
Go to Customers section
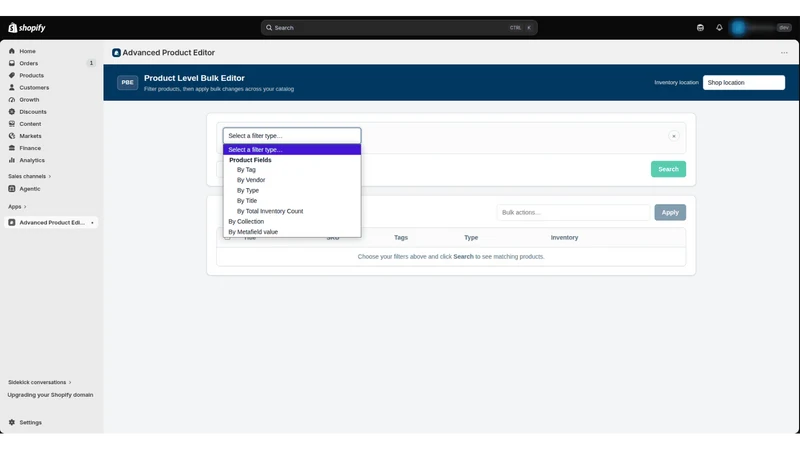[x=34, y=87]
